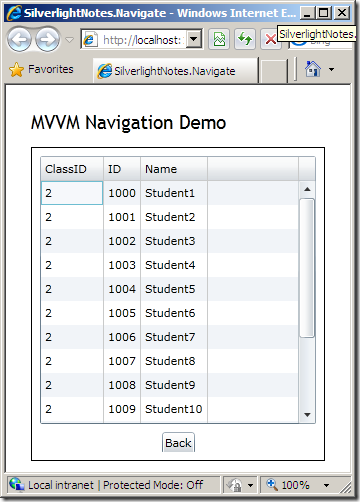Click the ID cell 1004
This screenshot has height=502, width=360.
[122, 289]
